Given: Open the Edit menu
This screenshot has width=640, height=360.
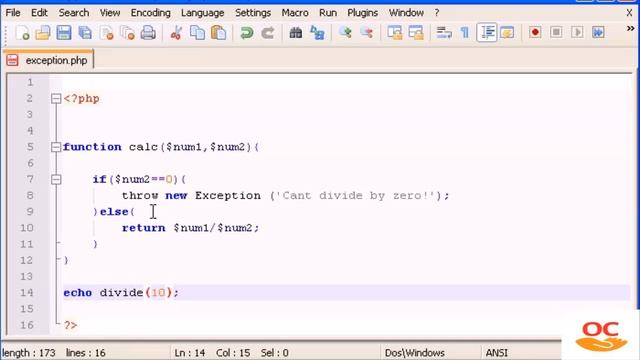Looking at the screenshot, I should 39,13.
